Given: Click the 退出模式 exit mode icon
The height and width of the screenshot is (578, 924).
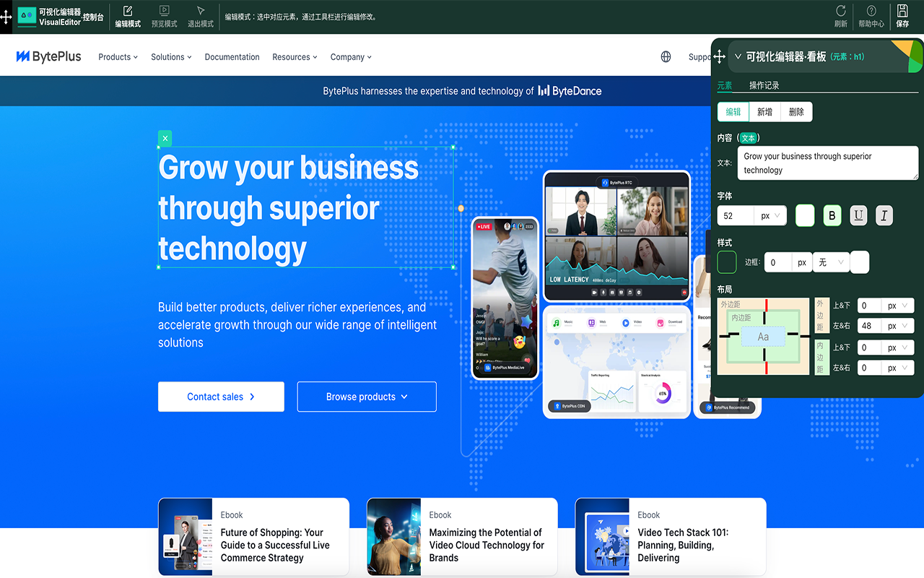Looking at the screenshot, I should pyautogui.click(x=201, y=16).
